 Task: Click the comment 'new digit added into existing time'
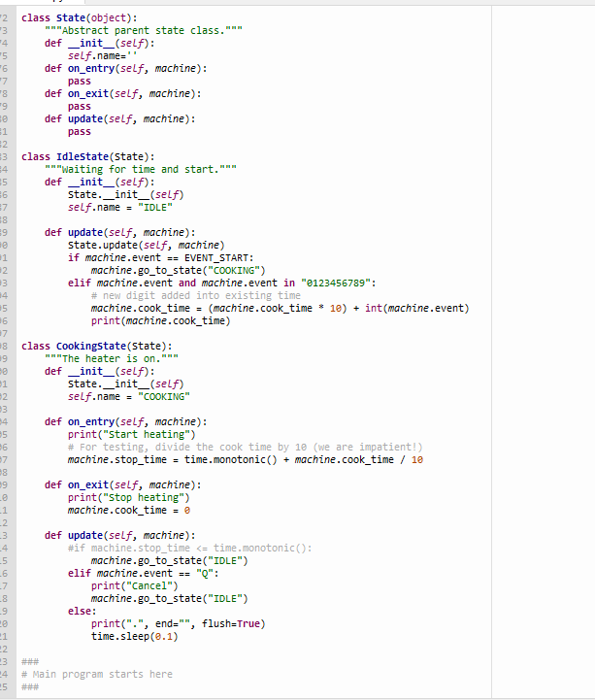pos(195,295)
